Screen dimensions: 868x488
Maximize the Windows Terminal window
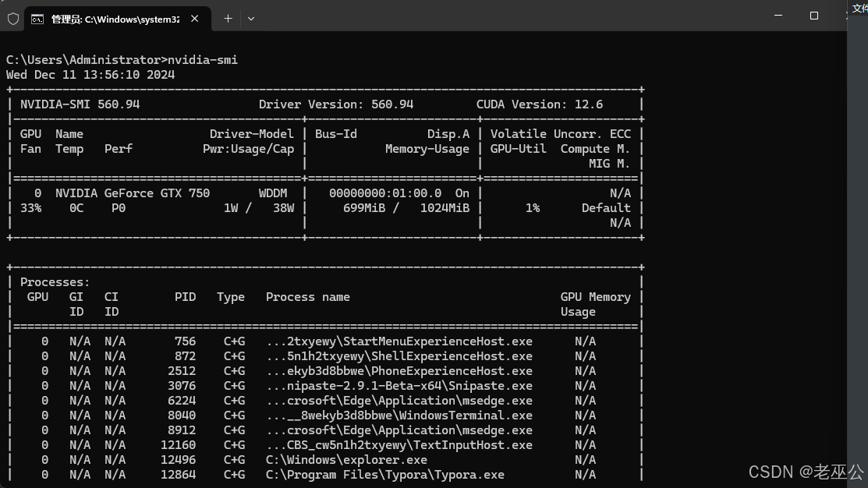point(813,16)
